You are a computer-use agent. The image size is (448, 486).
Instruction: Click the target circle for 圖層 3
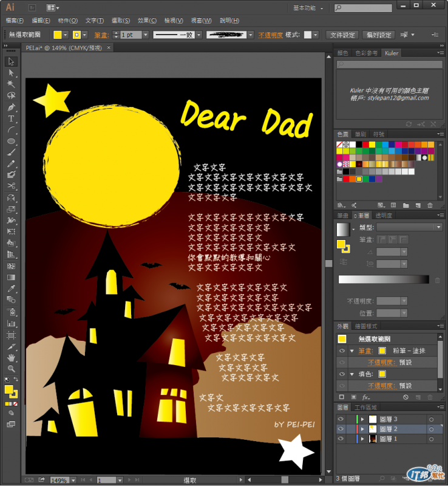pyautogui.click(x=431, y=419)
